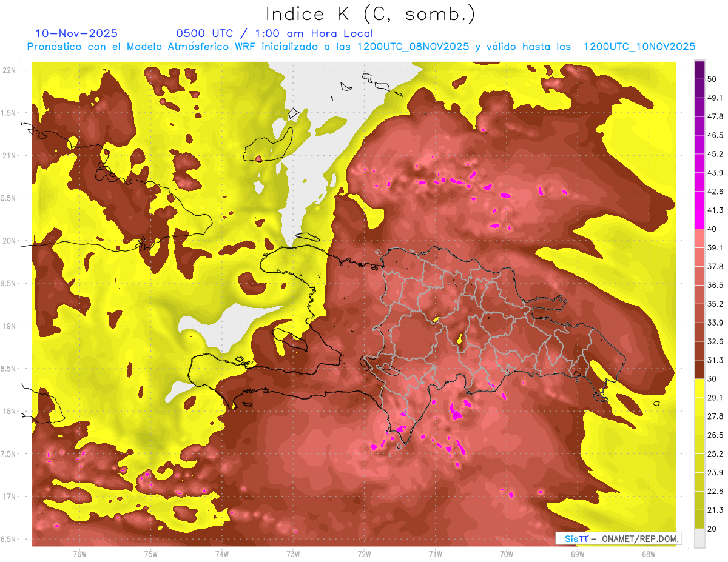Viewport: 728px width, 562px height.
Task: Click the '75W' longitude label
Action: (x=151, y=554)
